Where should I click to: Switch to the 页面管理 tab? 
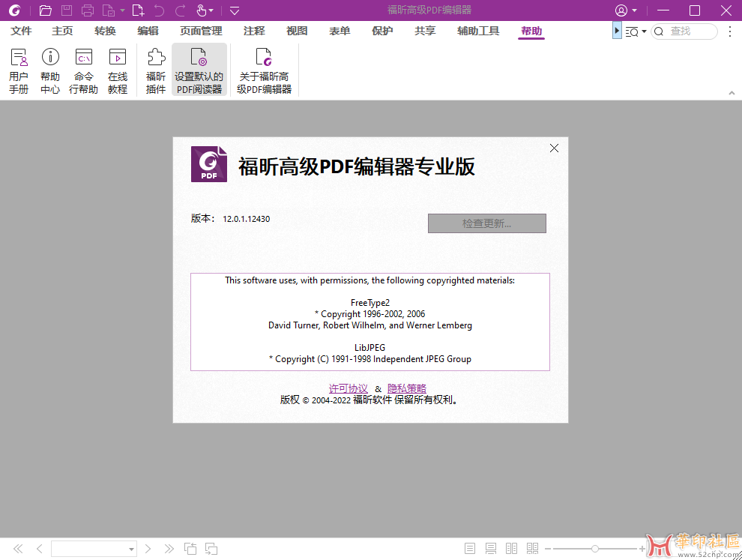(x=201, y=31)
